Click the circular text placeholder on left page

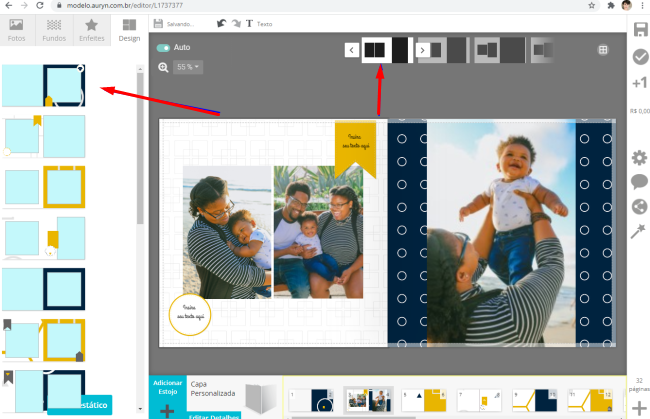[190, 315]
